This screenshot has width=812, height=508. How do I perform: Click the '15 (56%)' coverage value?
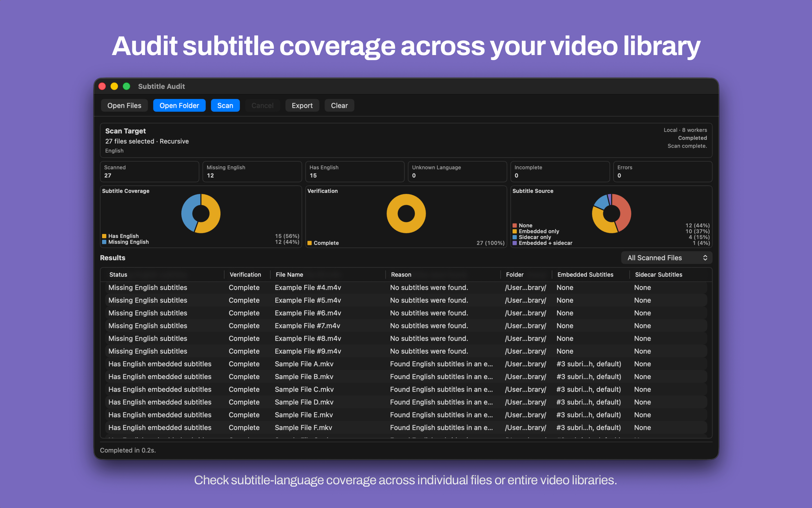[287, 236]
